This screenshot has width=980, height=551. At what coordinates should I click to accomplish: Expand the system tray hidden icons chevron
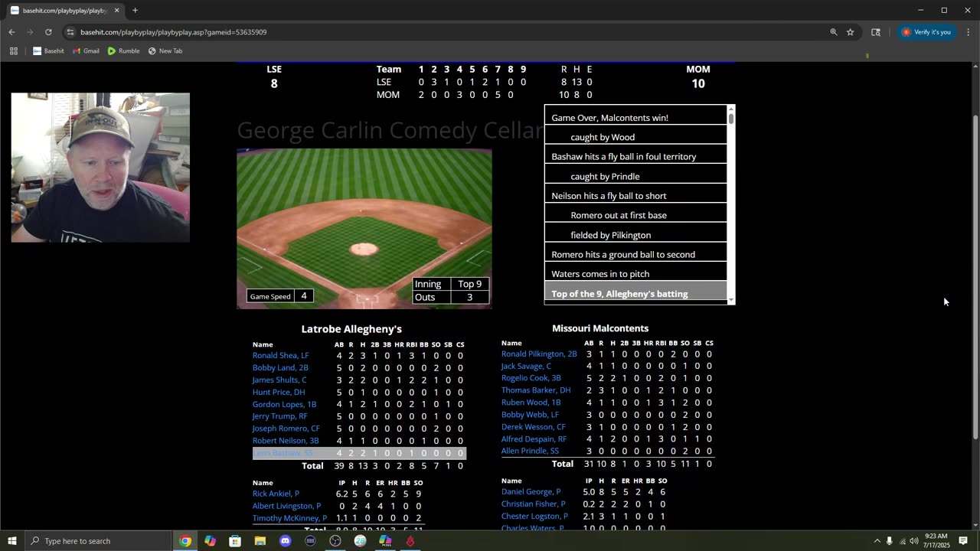[877, 541]
